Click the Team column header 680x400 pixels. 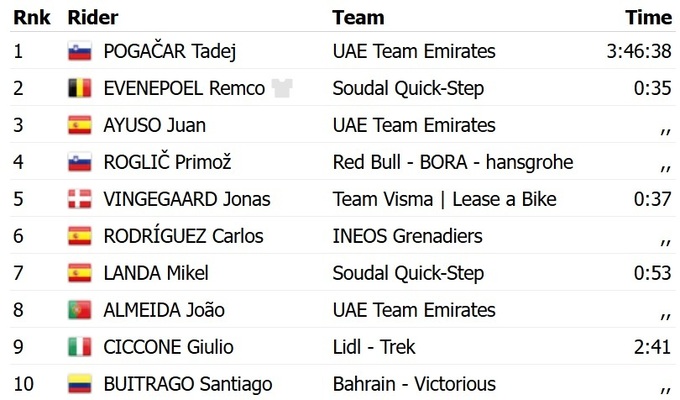(x=358, y=18)
